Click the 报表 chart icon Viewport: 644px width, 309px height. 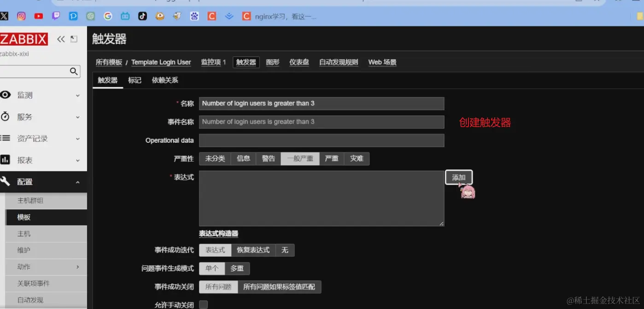[x=5, y=160]
